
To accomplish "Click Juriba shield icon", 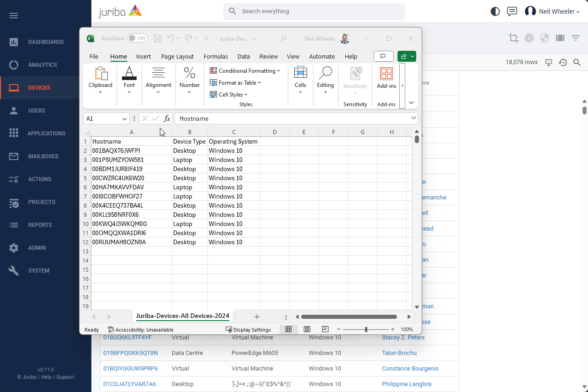I will (x=545, y=38).
